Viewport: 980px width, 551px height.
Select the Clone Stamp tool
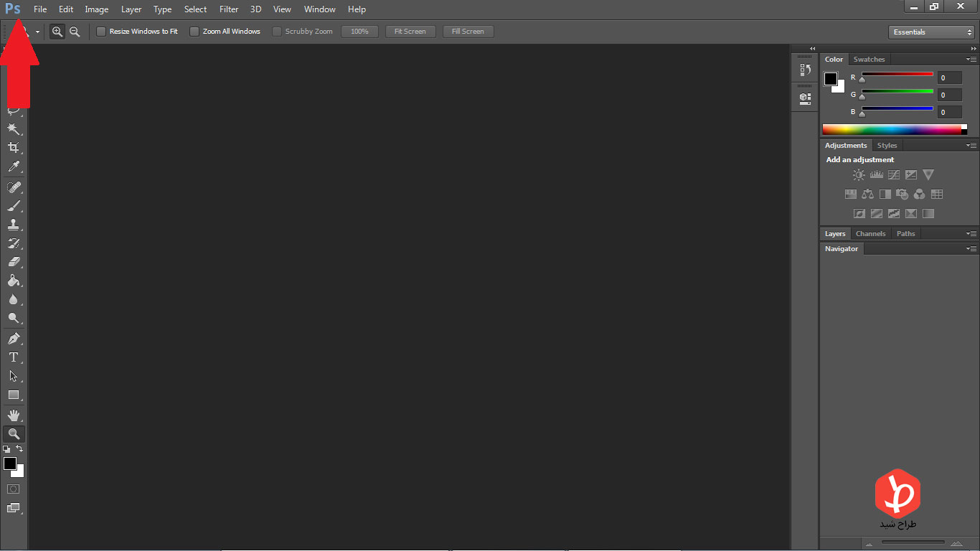coord(13,225)
